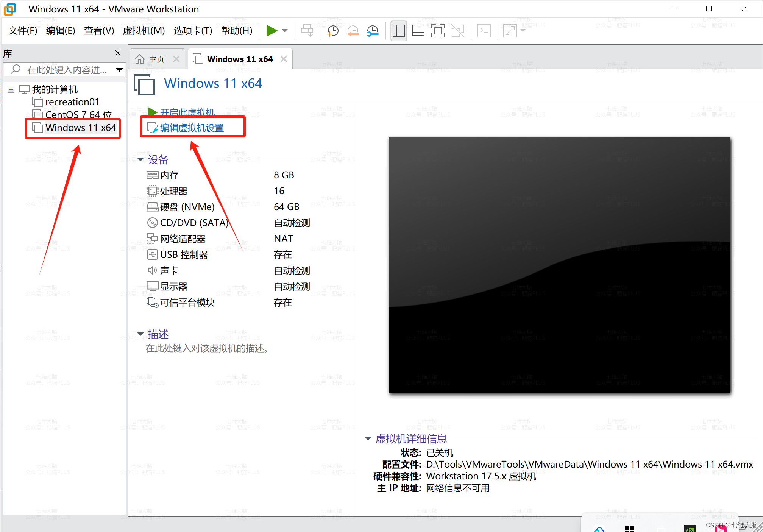Viewport: 763px width, 532px height.
Task: Collapse the 描述 section
Action: point(140,334)
